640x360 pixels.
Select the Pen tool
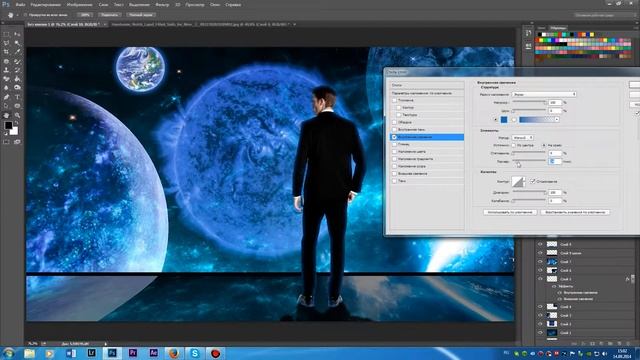tap(6, 97)
